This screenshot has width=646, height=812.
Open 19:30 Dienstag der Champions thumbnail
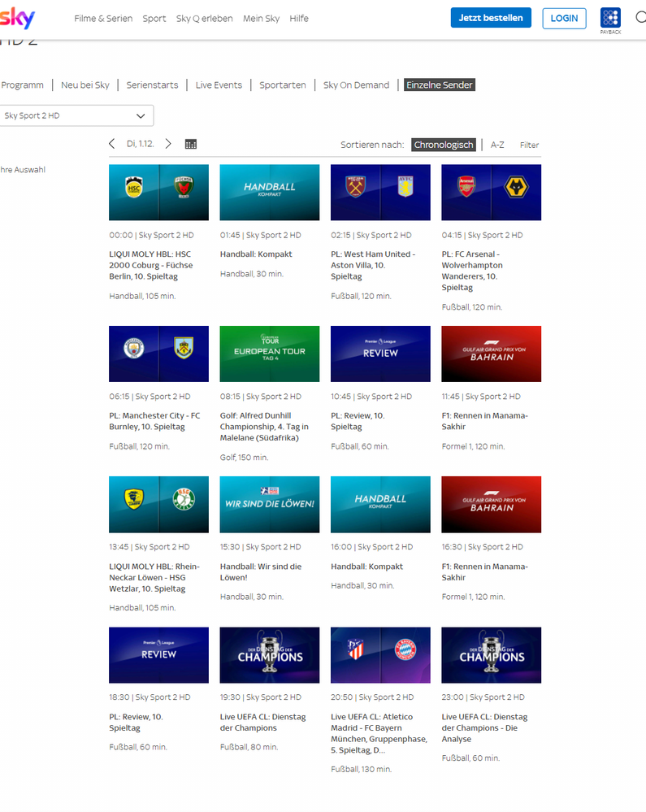coord(270,655)
